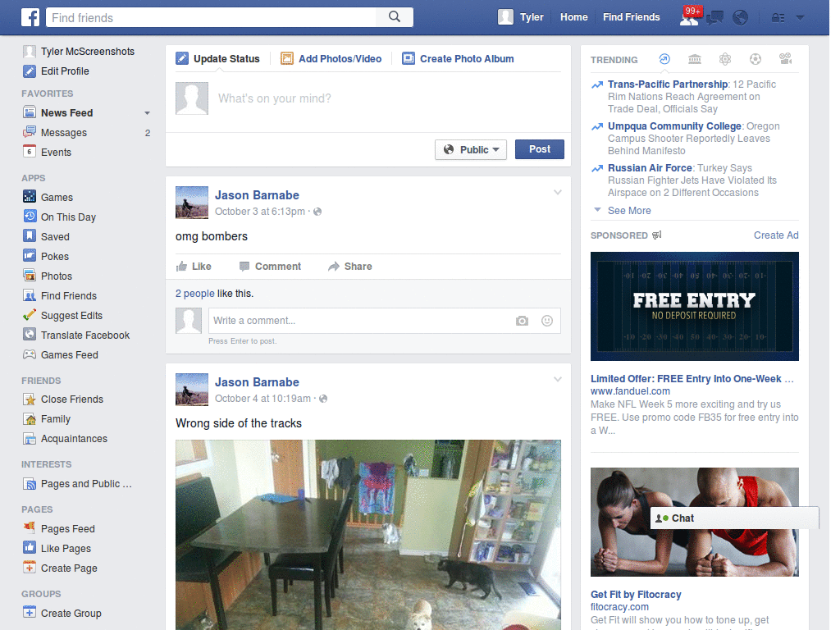This screenshot has width=840, height=630.
Task: Open the Public audience selector dropdown
Action: click(x=470, y=149)
